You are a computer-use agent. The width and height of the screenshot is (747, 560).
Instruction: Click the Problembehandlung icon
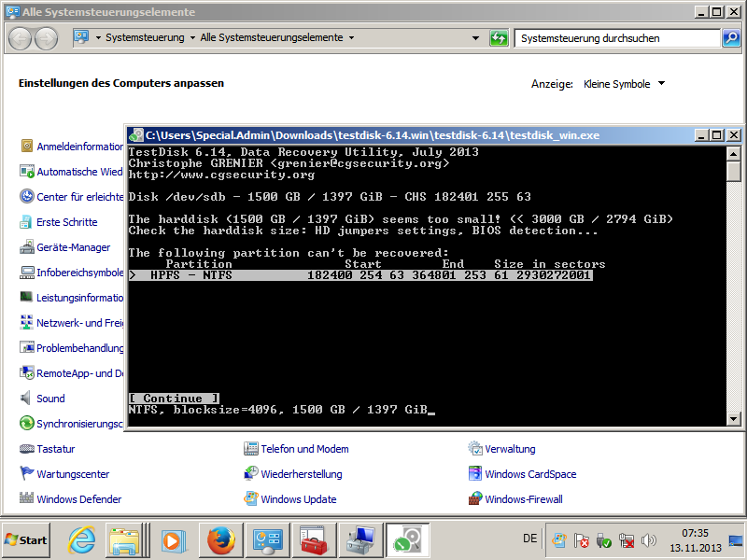[x=27, y=347]
